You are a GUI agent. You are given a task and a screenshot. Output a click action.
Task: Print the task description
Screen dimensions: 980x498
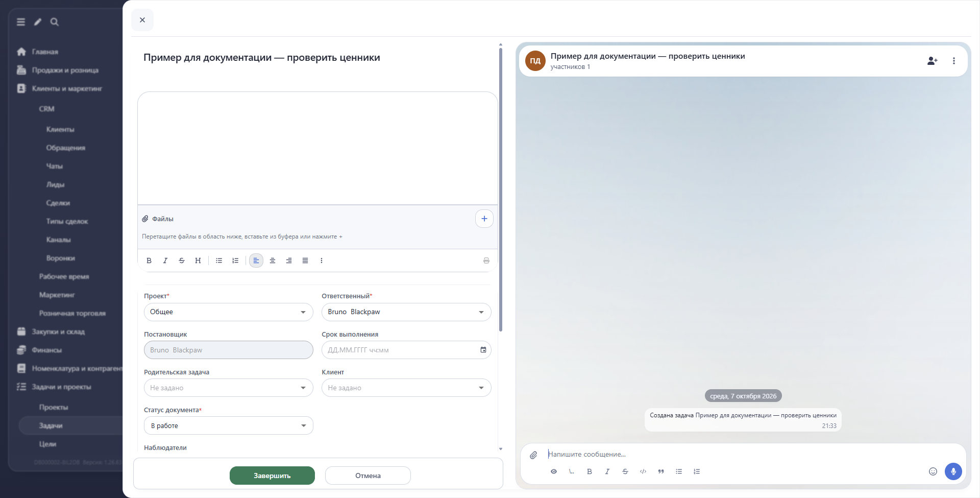[x=486, y=260]
